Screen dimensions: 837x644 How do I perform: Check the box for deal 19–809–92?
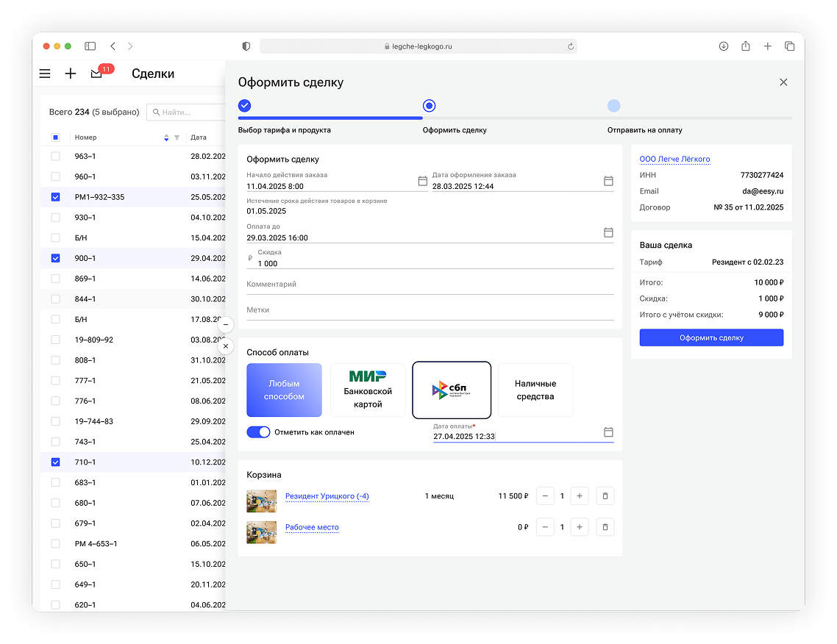[55, 340]
